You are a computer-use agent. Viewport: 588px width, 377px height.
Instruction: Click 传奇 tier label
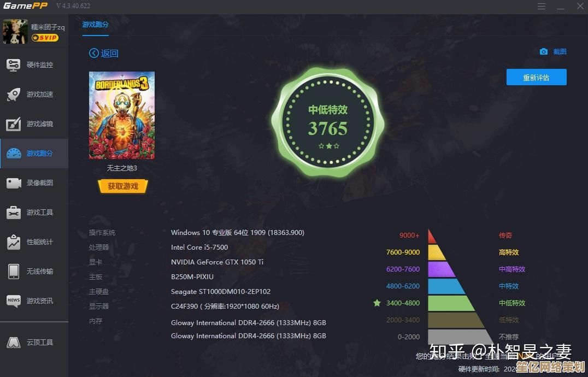point(505,235)
